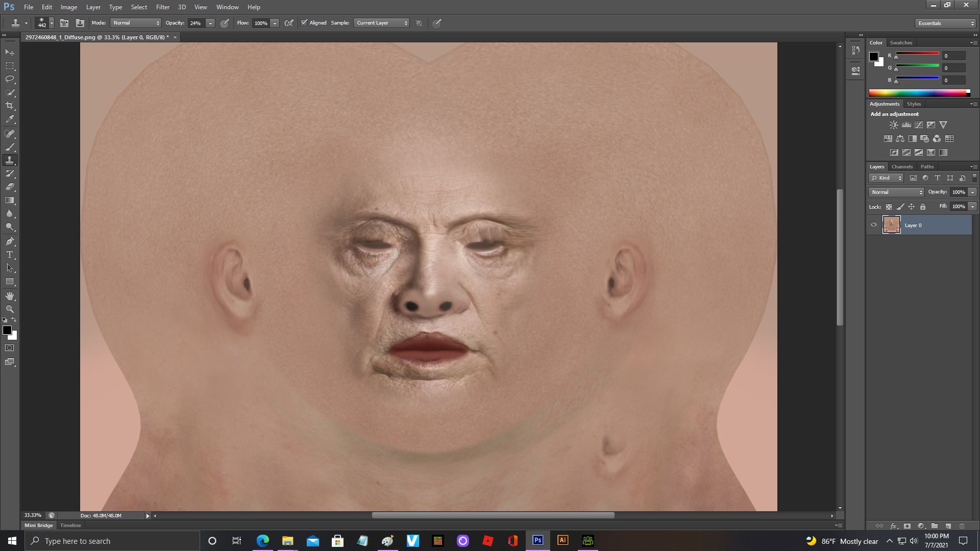Click the horizontal canvas scrollbar

point(493,516)
